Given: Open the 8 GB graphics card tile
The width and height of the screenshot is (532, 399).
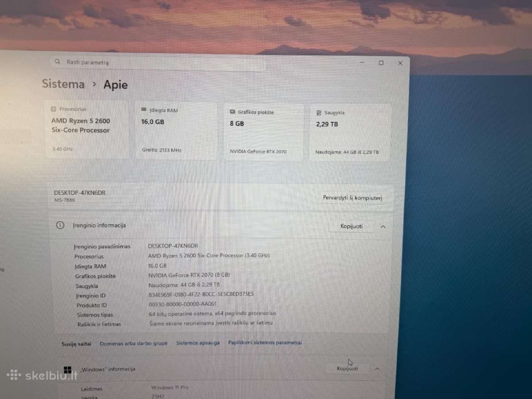Looking at the screenshot, I should point(263,132).
